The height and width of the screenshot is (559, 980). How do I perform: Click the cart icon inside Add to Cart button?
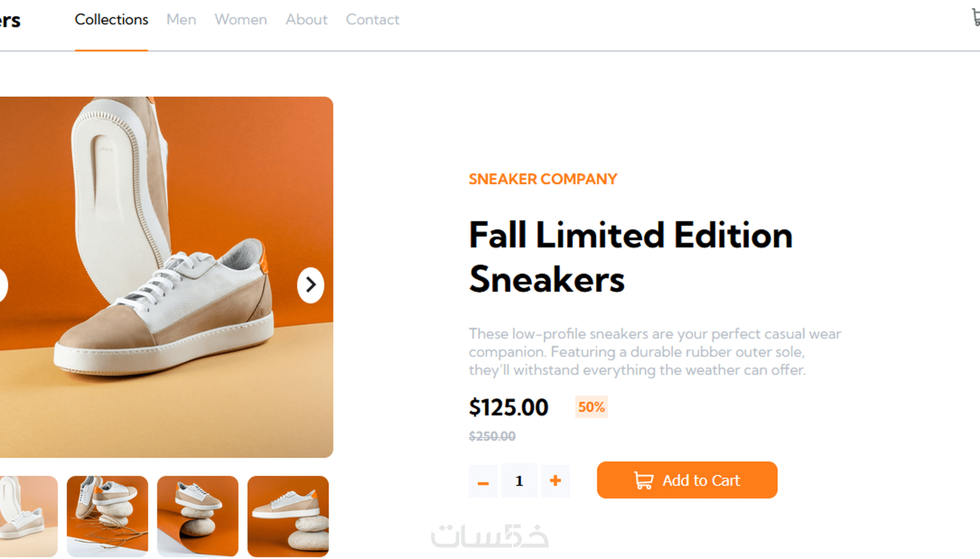click(644, 480)
